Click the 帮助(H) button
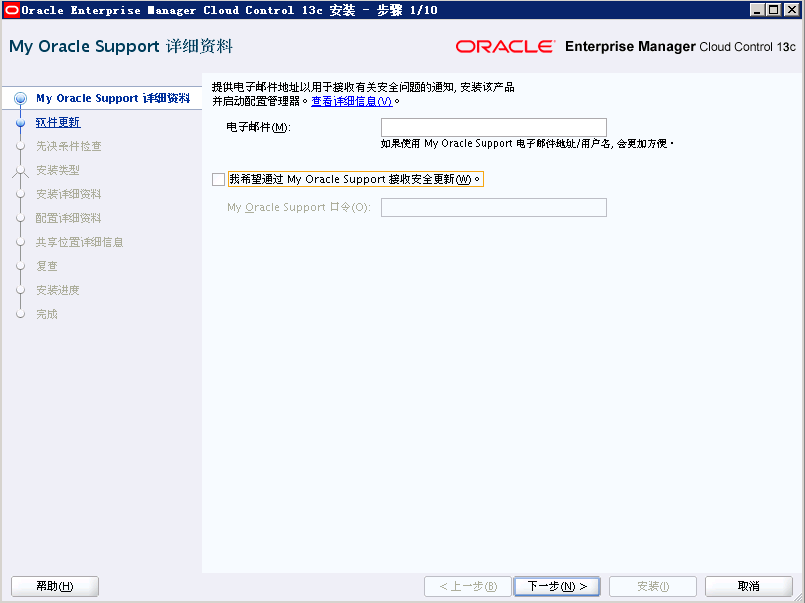The height and width of the screenshot is (603, 805). click(54, 586)
